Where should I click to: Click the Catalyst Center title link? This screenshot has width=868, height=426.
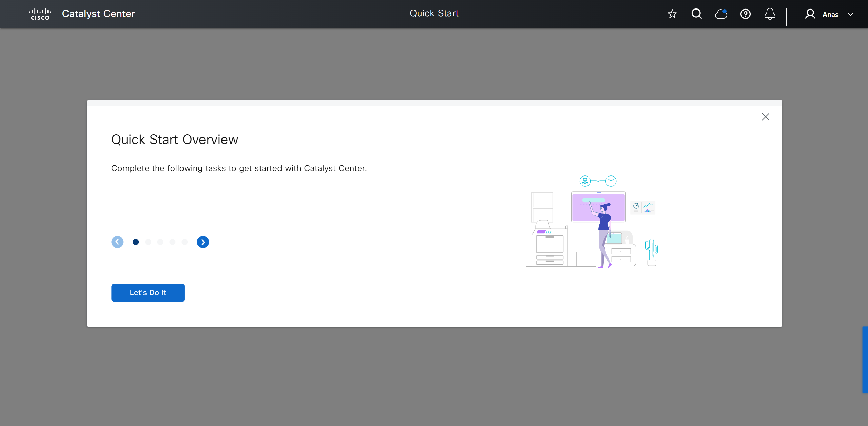click(x=98, y=14)
